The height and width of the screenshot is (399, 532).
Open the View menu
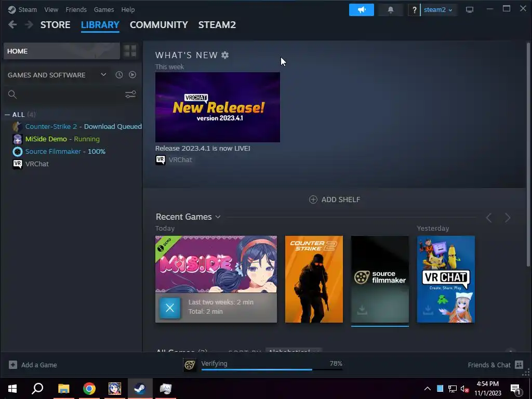pos(51,10)
